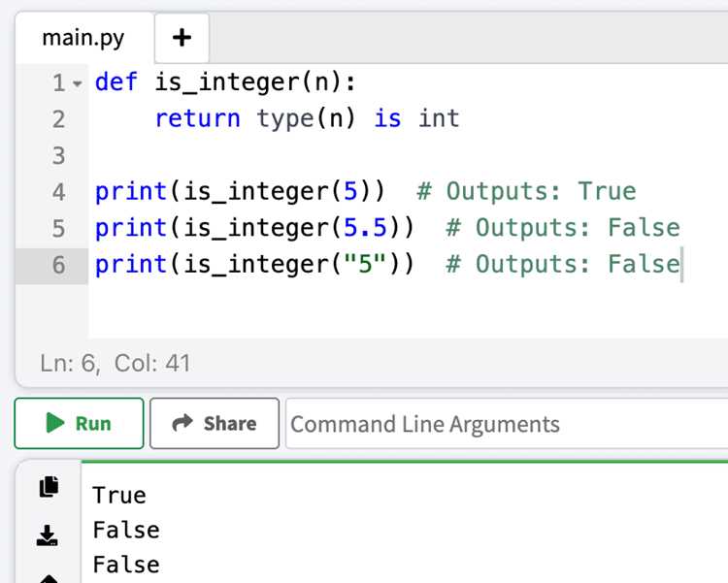728x583 pixels.
Task: Add a new file tab with plus
Action: (x=182, y=38)
